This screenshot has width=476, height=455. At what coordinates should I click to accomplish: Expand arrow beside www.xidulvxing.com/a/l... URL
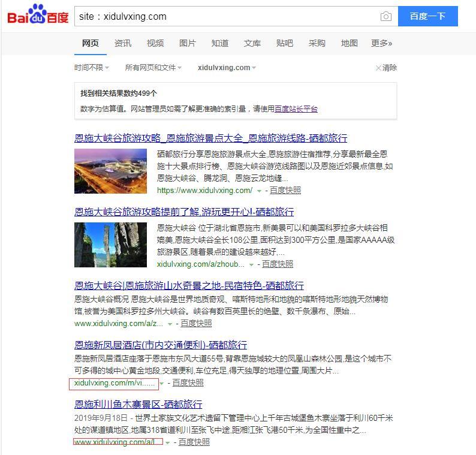tap(167, 443)
